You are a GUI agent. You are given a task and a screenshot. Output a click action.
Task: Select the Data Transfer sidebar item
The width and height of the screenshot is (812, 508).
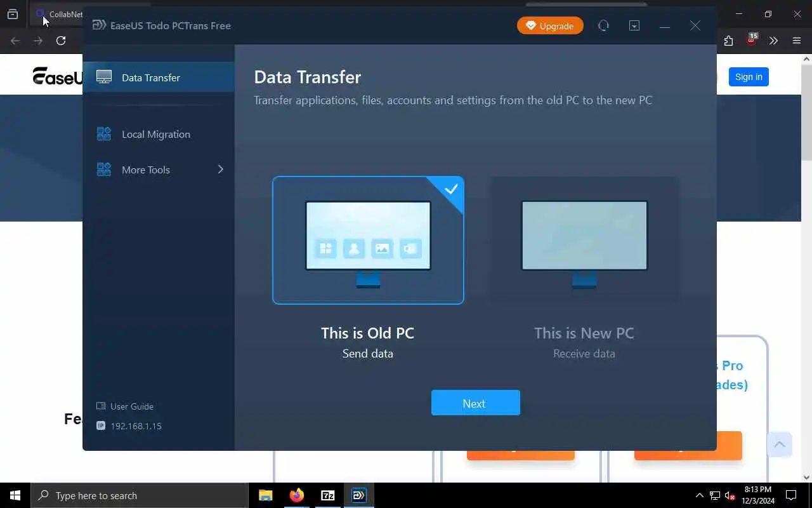[x=159, y=77]
